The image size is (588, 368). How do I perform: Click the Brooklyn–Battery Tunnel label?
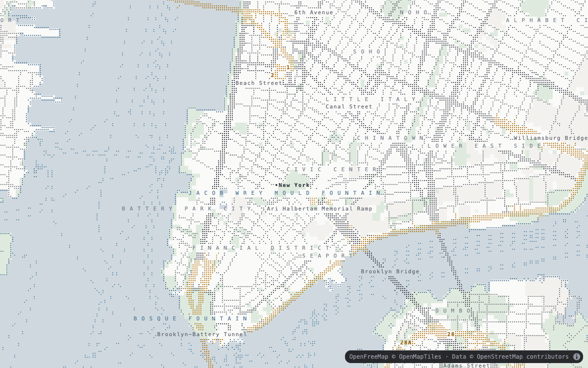pos(202,334)
